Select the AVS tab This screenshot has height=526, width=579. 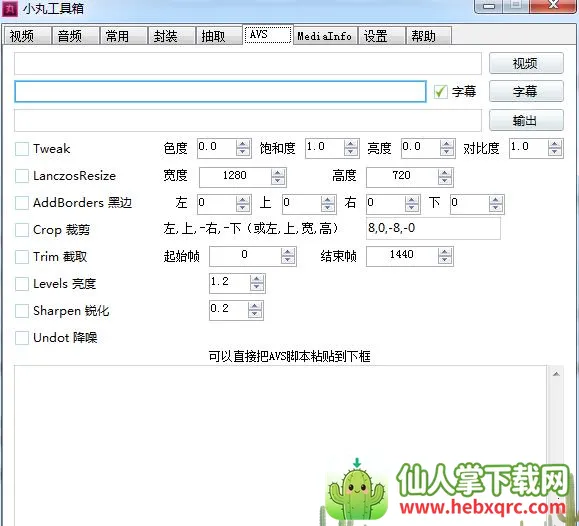pos(268,35)
